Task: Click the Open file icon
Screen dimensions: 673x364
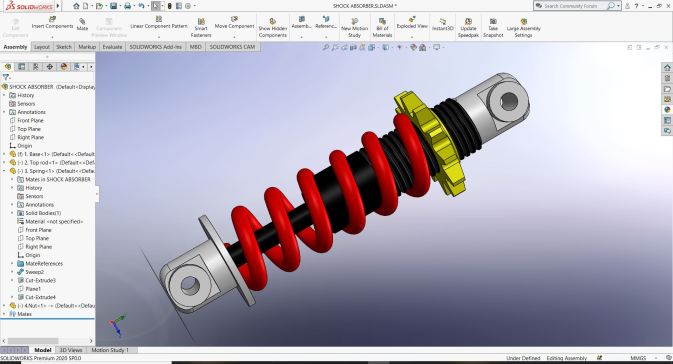Action: 99,6
